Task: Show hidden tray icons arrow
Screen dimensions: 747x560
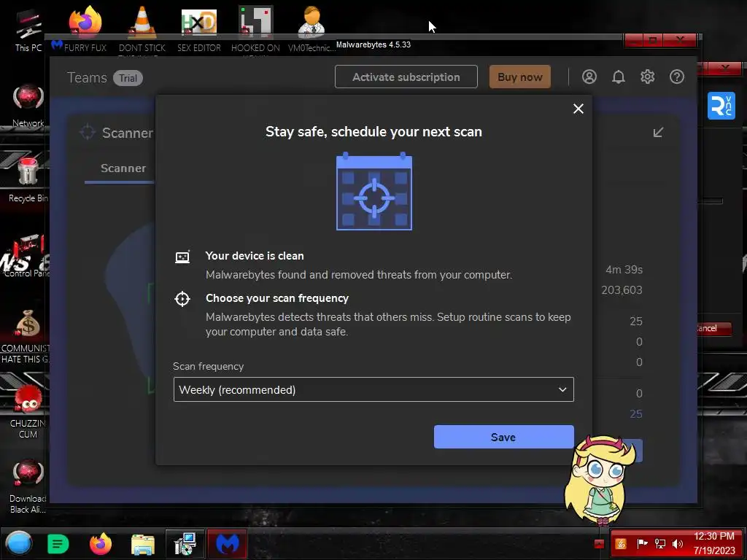Action: (599, 544)
